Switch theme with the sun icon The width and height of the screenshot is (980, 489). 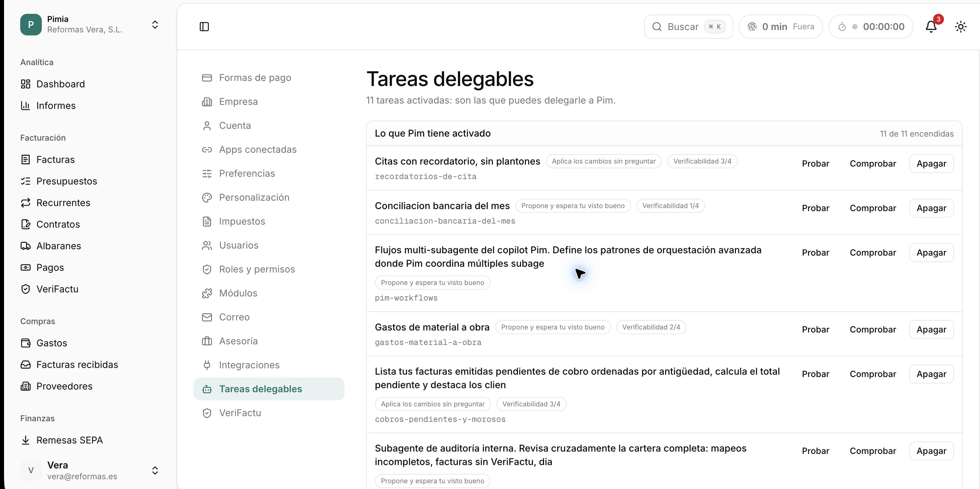tap(960, 27)
